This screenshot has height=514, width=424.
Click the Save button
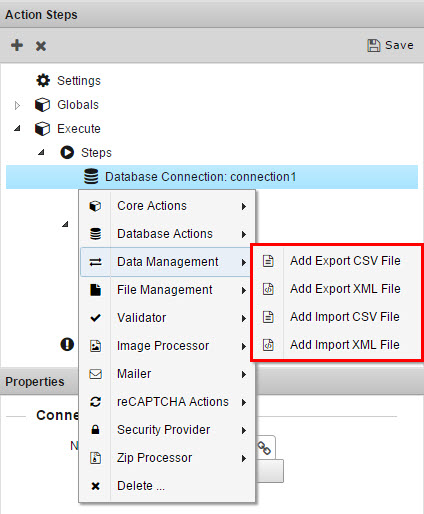390,45
